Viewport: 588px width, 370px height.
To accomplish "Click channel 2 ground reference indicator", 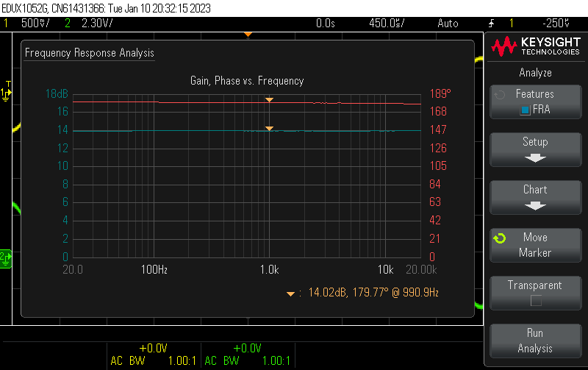I will click(x=6, y=258).
